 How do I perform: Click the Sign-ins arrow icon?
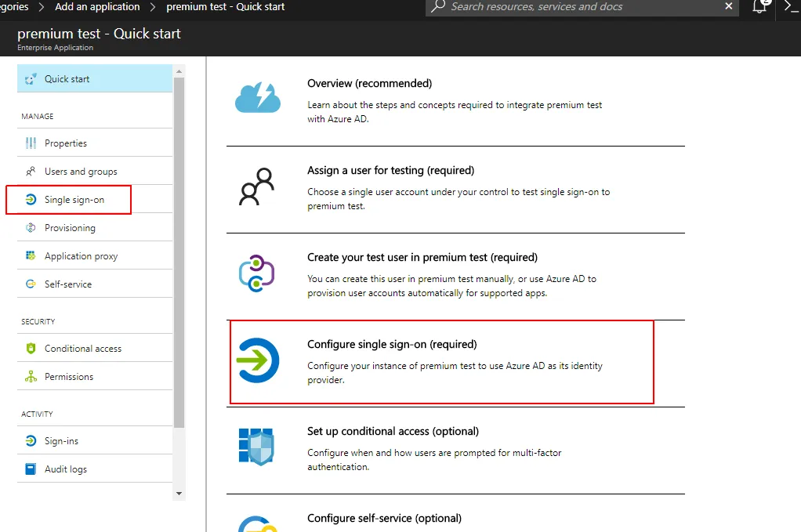tap(31, 440)
